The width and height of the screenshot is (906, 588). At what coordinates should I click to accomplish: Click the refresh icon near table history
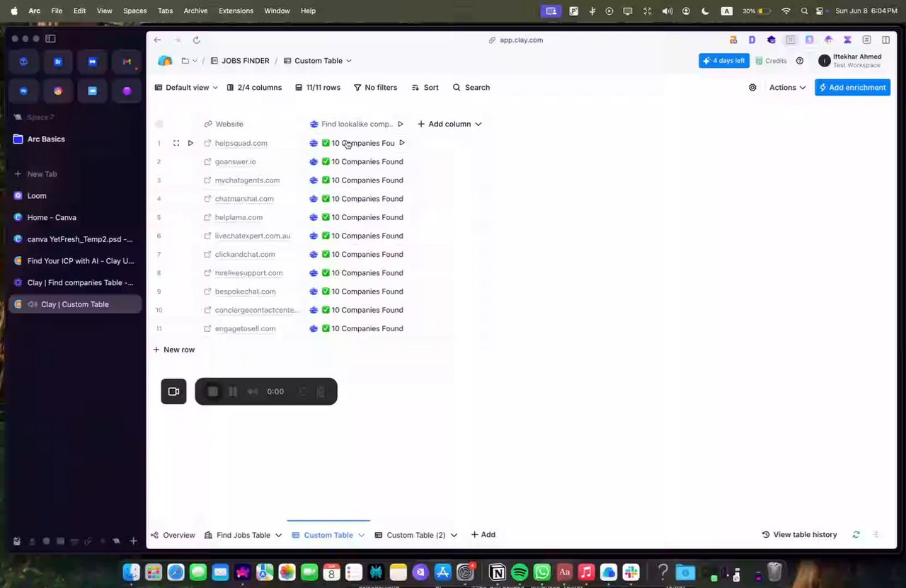(856, 535)
